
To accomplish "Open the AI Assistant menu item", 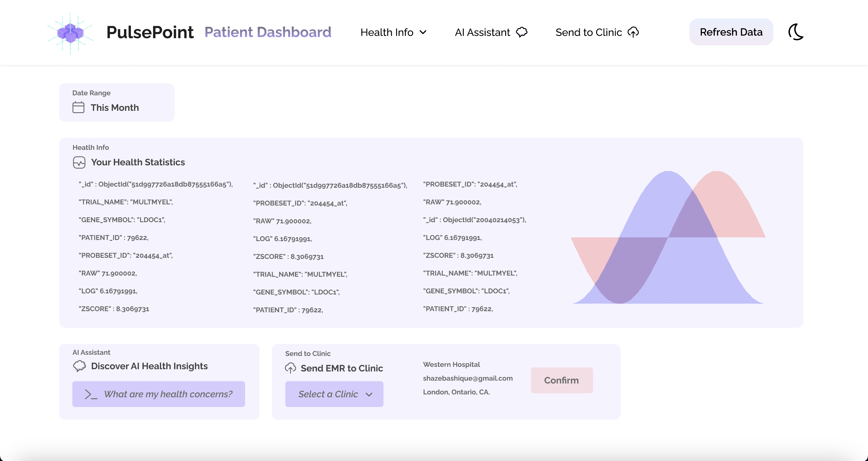I will [482, 32].
